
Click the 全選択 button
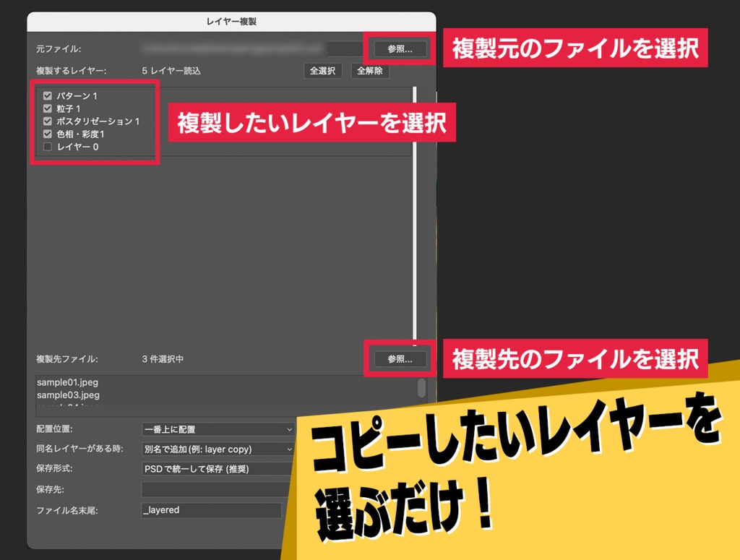pos(323,71)
